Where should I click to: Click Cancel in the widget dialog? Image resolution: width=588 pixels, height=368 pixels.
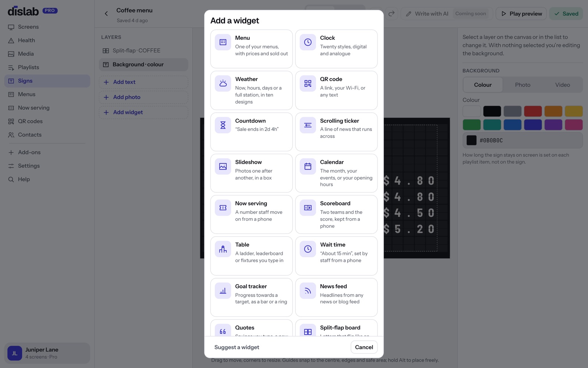pyautogui.click(x=364, y=347)
